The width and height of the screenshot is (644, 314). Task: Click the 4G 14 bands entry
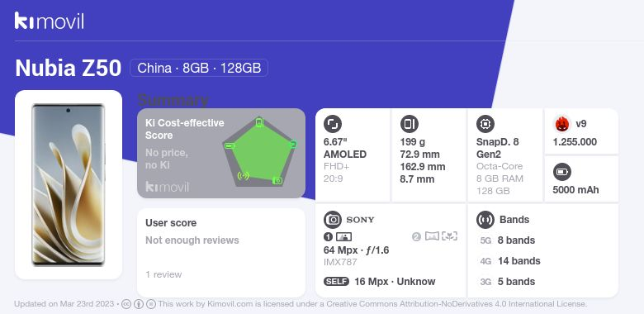click(x=510, y=261)
